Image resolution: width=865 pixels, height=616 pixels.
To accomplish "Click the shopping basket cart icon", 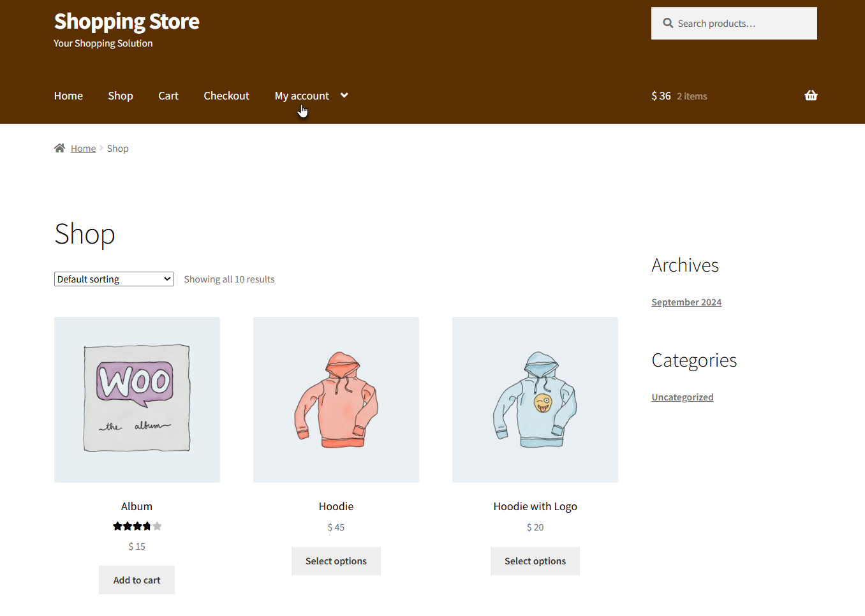I will 811,96.
